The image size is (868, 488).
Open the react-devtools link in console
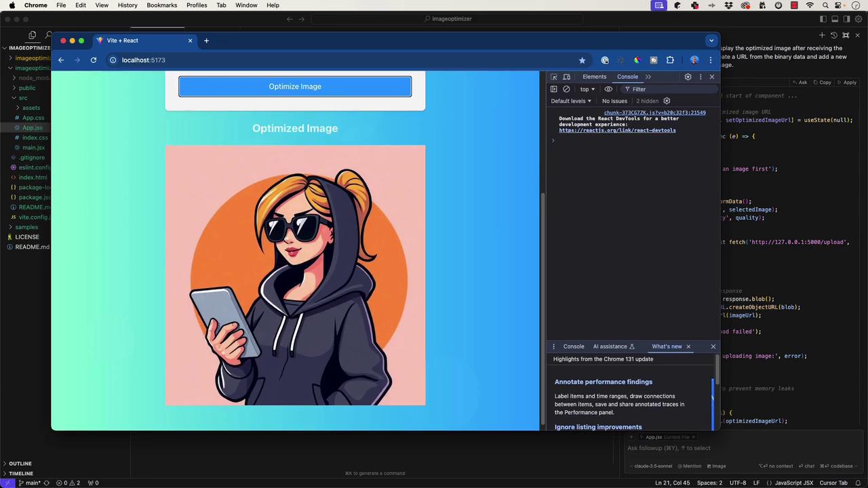[617, 130]
